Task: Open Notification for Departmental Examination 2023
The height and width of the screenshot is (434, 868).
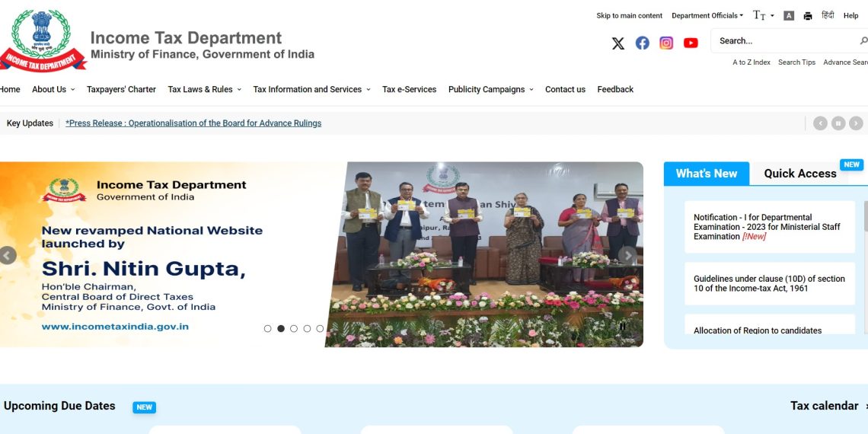Action: (x=770, y=227)
